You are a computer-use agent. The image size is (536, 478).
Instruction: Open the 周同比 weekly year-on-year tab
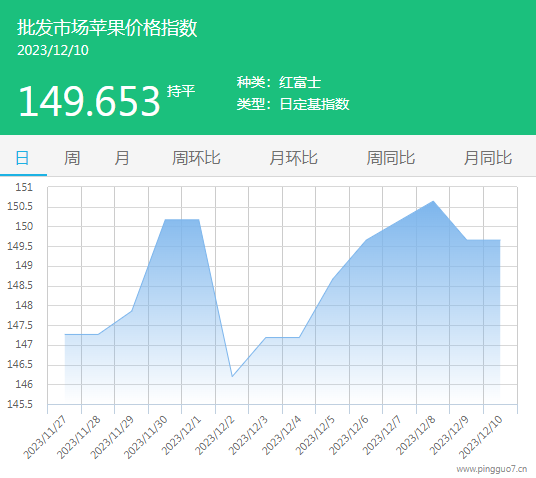tap(391, 158)
